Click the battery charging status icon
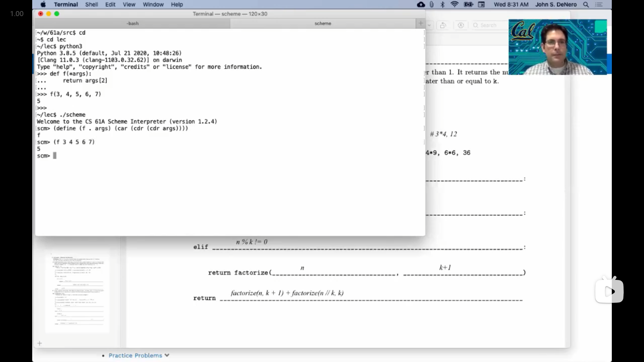Screen dimensions: 644x362 coord(468,4)
